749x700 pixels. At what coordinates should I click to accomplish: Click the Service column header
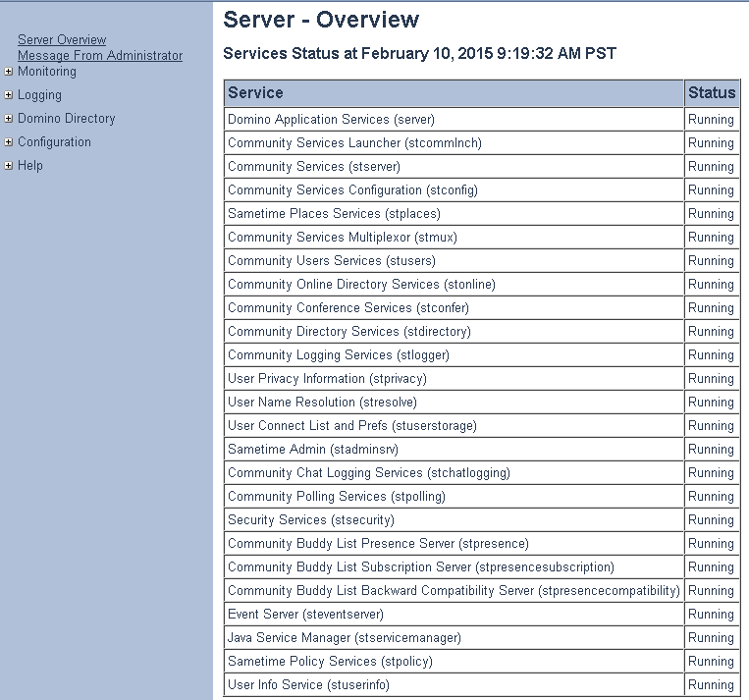tap(255, 93)
